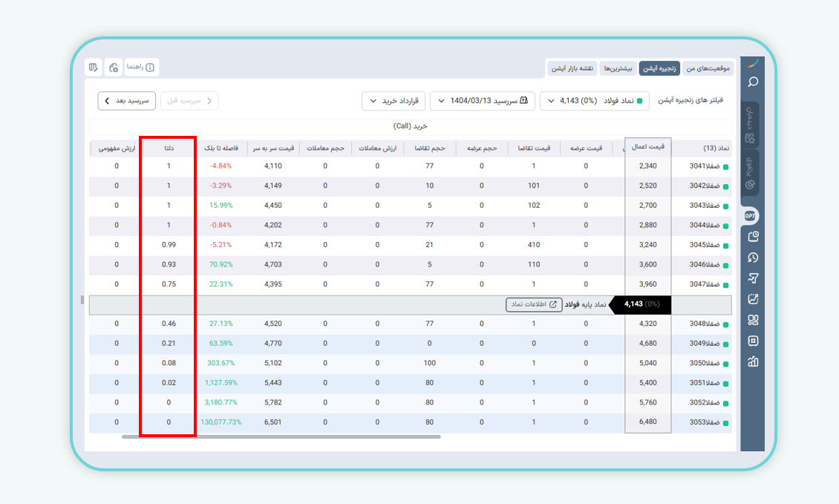Click the paper-plane send icon in sidebar
This screenshot has width=839, height=504.
pyautogui.click(x=753, y=278)
